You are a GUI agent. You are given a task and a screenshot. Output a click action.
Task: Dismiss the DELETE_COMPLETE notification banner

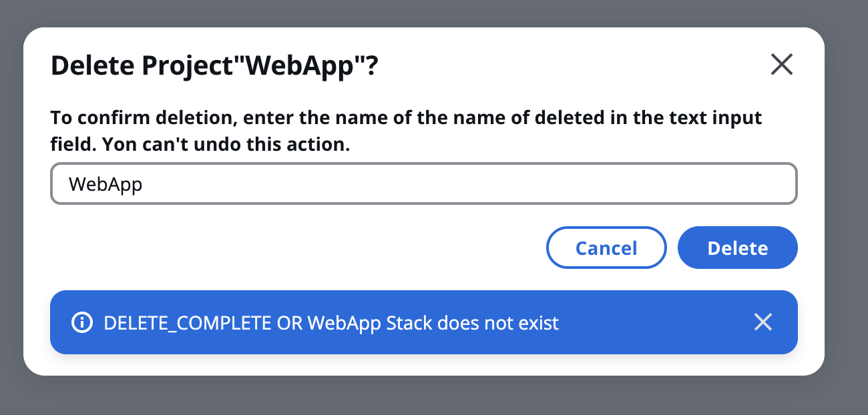coord(763,322)
